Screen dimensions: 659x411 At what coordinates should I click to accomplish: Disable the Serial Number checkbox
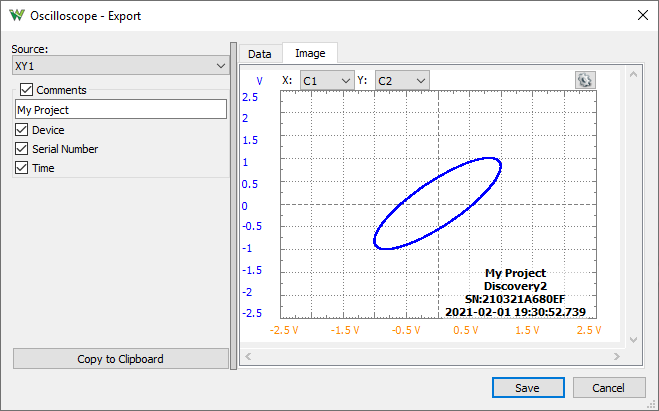tap(22, 149)
